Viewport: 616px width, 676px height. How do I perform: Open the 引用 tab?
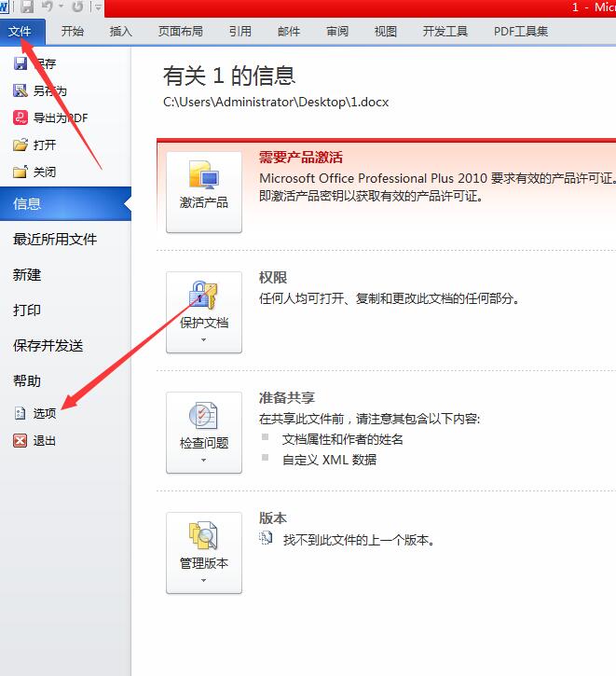(240, 32)
